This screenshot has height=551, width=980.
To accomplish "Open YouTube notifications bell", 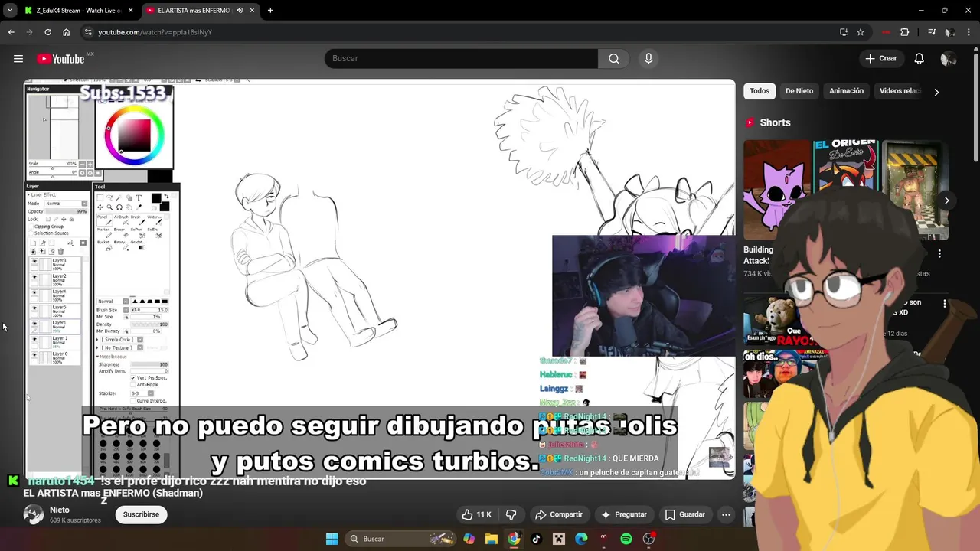I will (920, 59).
